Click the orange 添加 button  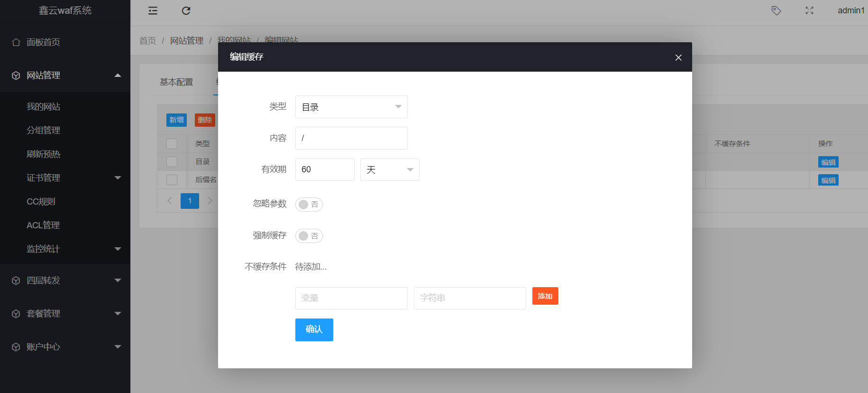pos(545,296)
